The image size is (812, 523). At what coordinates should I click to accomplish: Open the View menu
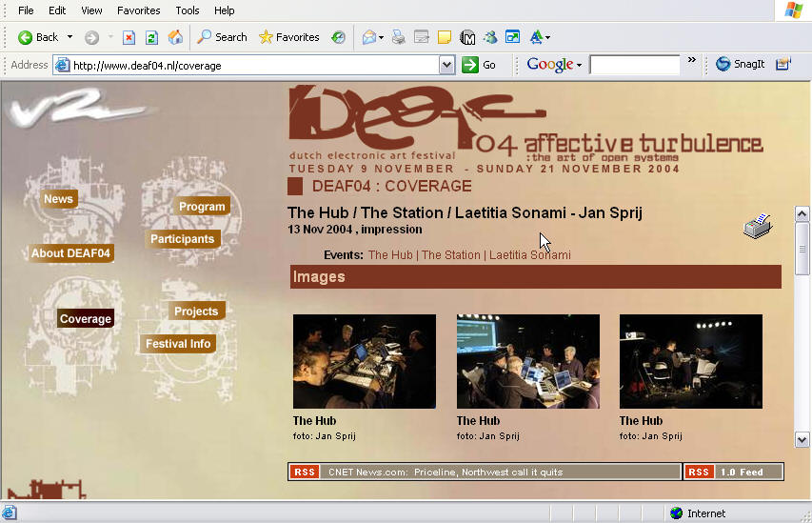(x=91, y=10)
